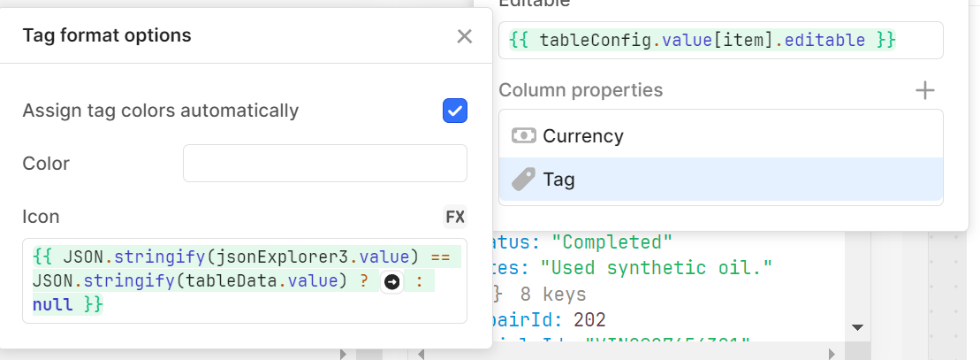Click the "8 keys" object summary
The width and height of the screenshot is (980, 360).
point(553,295)
